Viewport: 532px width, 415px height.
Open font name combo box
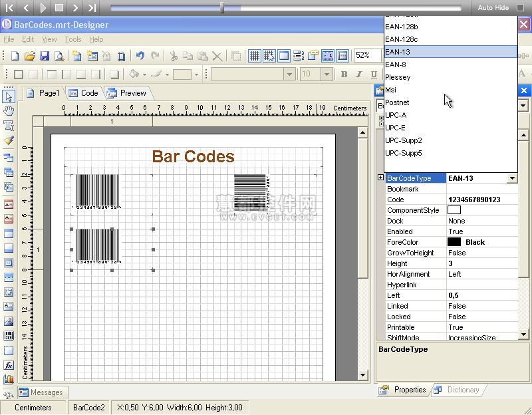click(253, 74)
